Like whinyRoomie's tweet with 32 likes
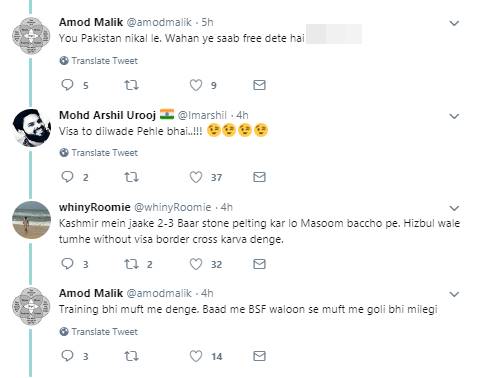 coord(196,264)
